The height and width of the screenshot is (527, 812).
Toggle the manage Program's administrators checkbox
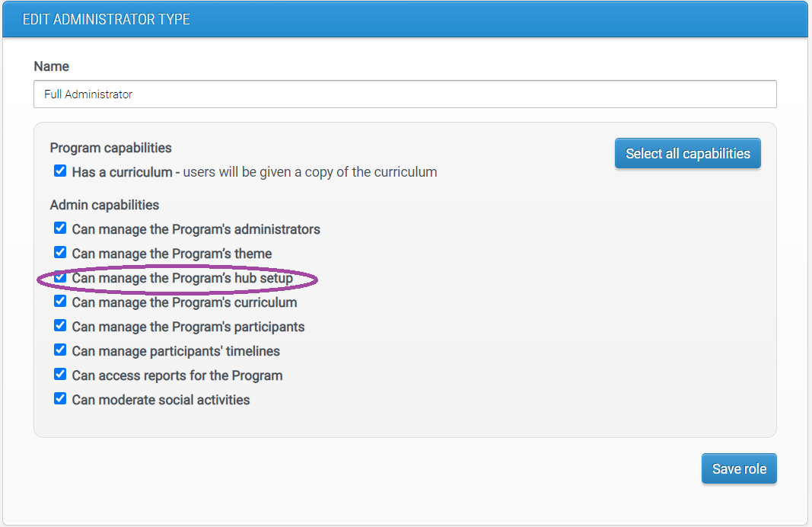60,228
